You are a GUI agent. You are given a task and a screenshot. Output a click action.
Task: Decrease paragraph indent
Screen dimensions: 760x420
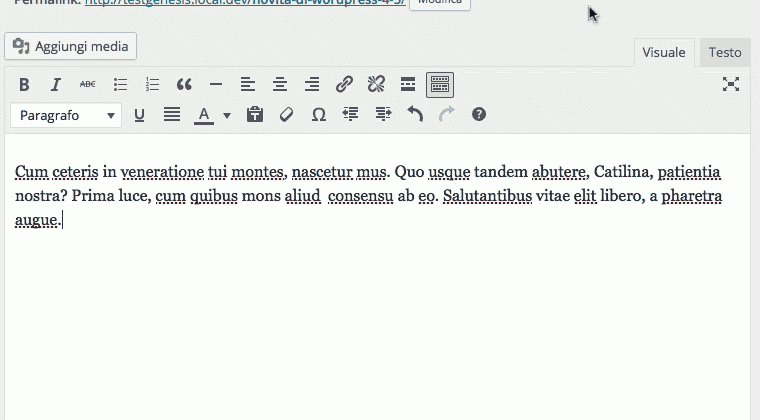pos(350,115)
